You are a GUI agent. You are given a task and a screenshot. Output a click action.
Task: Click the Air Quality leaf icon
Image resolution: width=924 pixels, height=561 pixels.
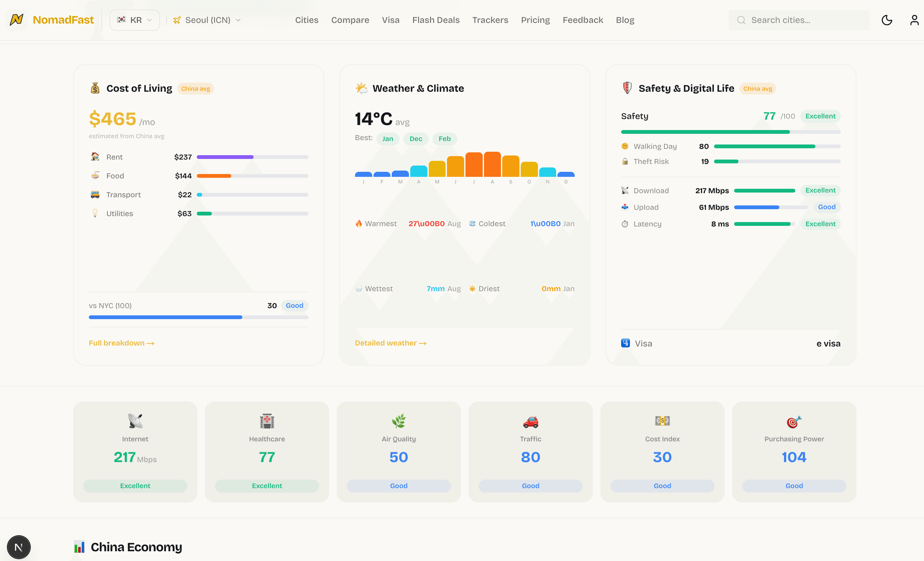(x=399, y=421)
